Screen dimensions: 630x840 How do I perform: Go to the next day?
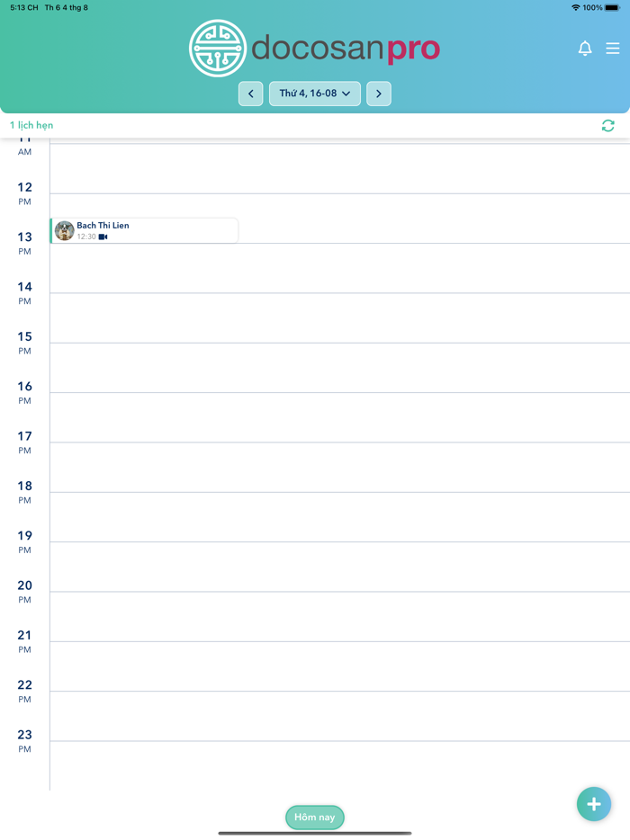point(379,94)
